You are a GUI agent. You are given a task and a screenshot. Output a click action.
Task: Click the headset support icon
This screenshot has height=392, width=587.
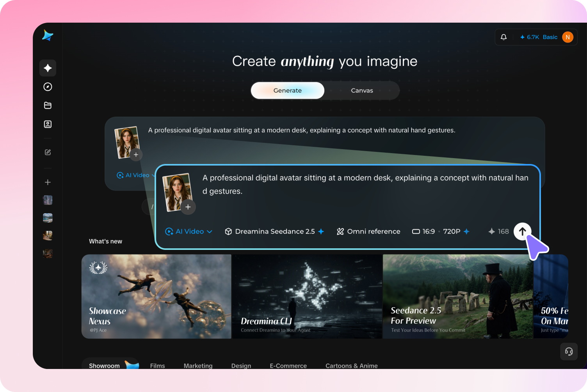[569, 351]
